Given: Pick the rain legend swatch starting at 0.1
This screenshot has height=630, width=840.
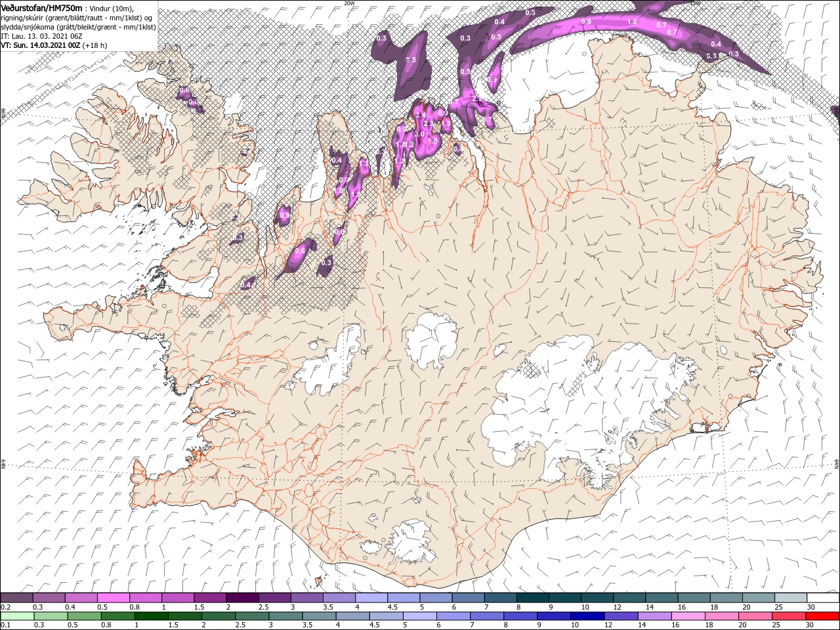Looking at the screenshot, I should [18, 616].
